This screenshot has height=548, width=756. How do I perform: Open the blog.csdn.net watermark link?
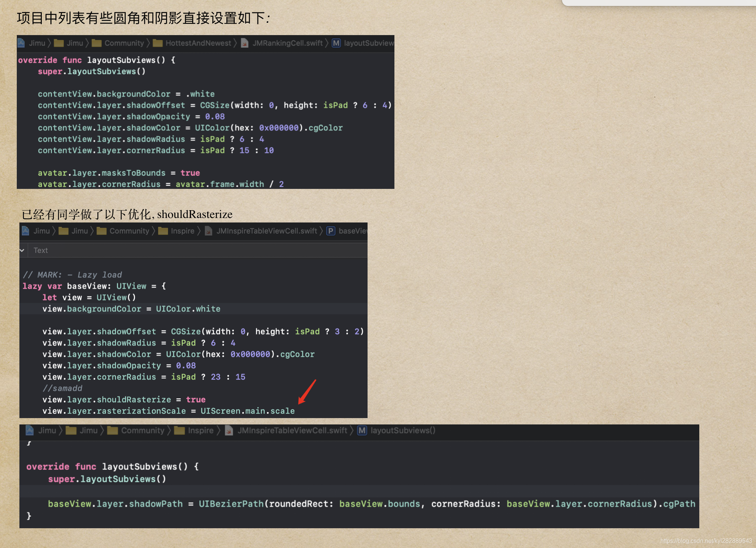coord(706,541)
